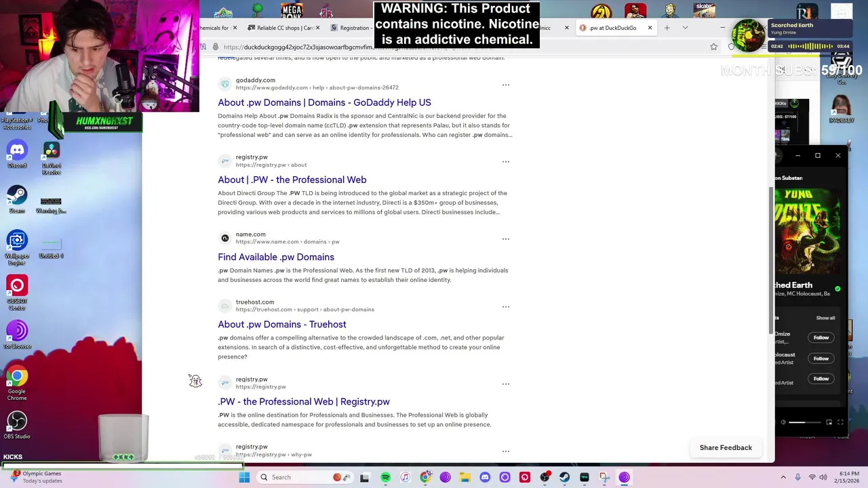Image resolution: width=868 pixels, height=488 pixels.
Task: Close the .pw at DuckDuckGo tab
Action: tap(650, 28)
